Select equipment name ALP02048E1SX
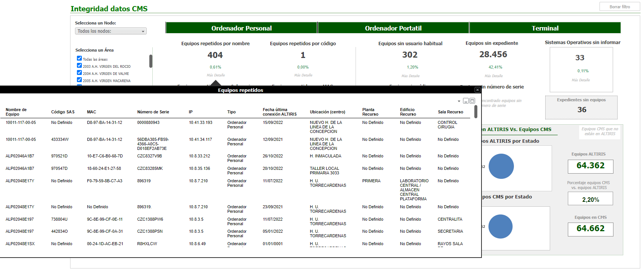This screenshot has width=644, height=270. click(20, 244)
